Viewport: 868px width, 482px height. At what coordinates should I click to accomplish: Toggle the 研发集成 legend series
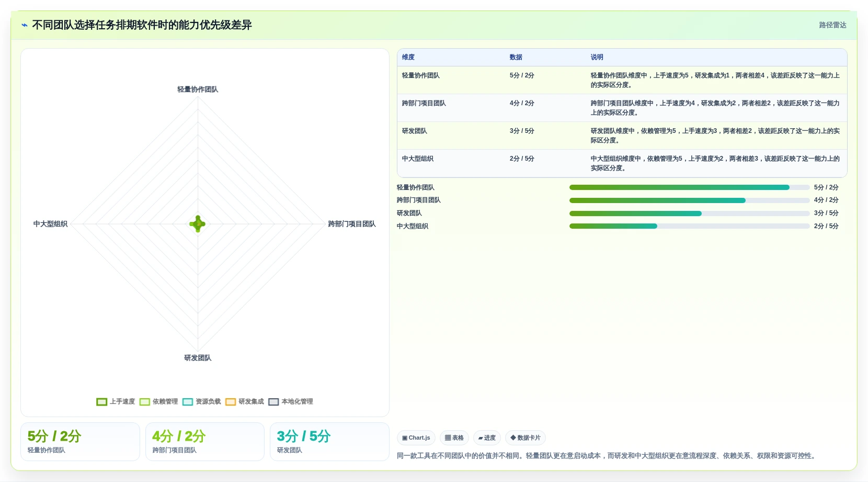tap(244, 402)
